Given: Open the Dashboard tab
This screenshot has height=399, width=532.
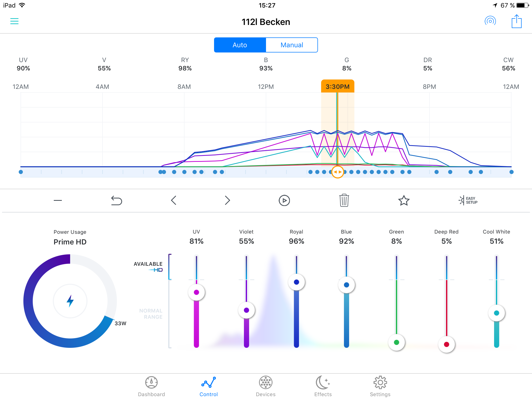Looking at the screenshot, I should tap(151, 387).
